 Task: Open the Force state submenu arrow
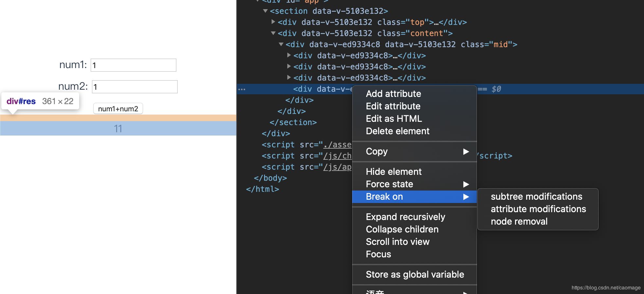(x=466, y=184)
